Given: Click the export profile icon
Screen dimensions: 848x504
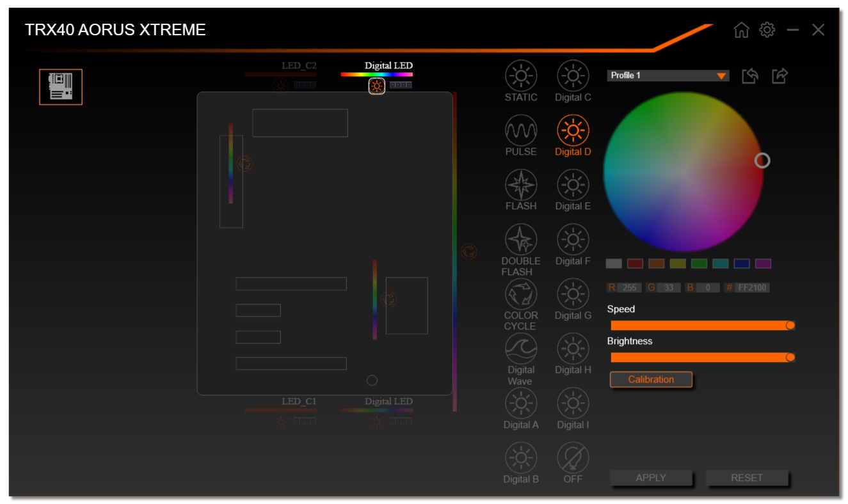Looking at the screenshot, I should tap(780, 76).
